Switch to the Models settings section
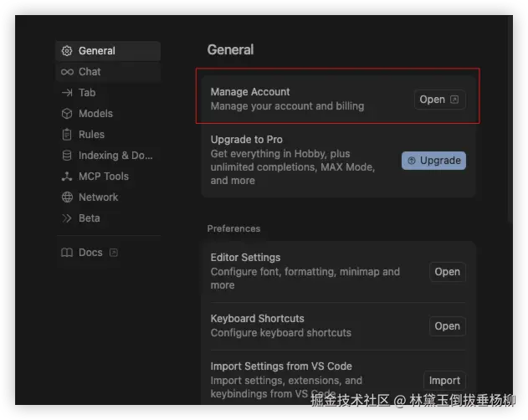 point(95,114)
